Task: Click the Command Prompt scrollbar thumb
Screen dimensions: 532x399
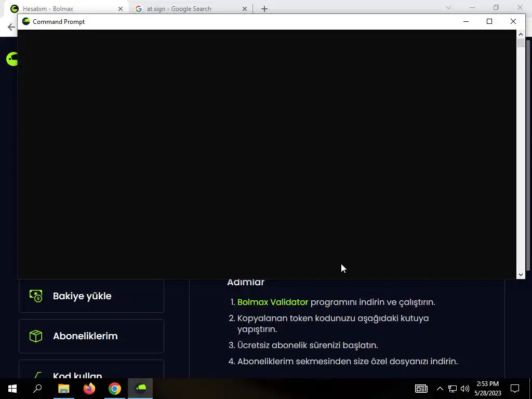Action: coord(521,43)
